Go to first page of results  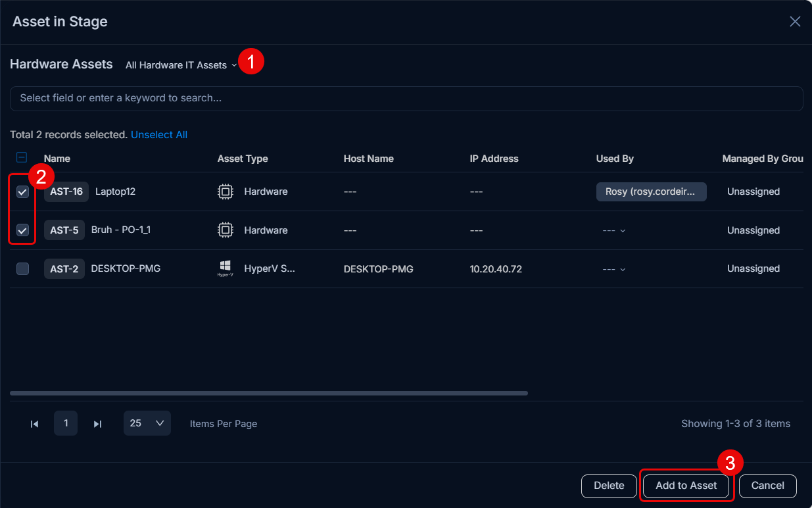(34, 424)
